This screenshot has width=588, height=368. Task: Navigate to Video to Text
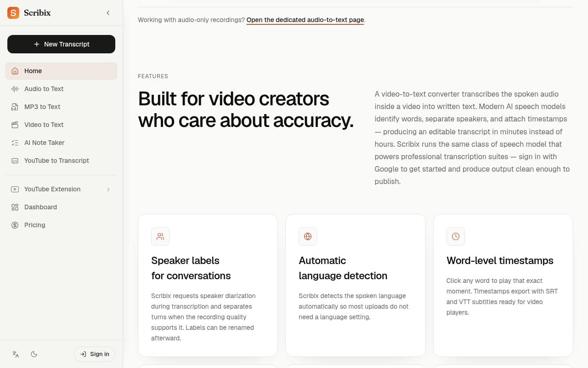pos(61,125)
